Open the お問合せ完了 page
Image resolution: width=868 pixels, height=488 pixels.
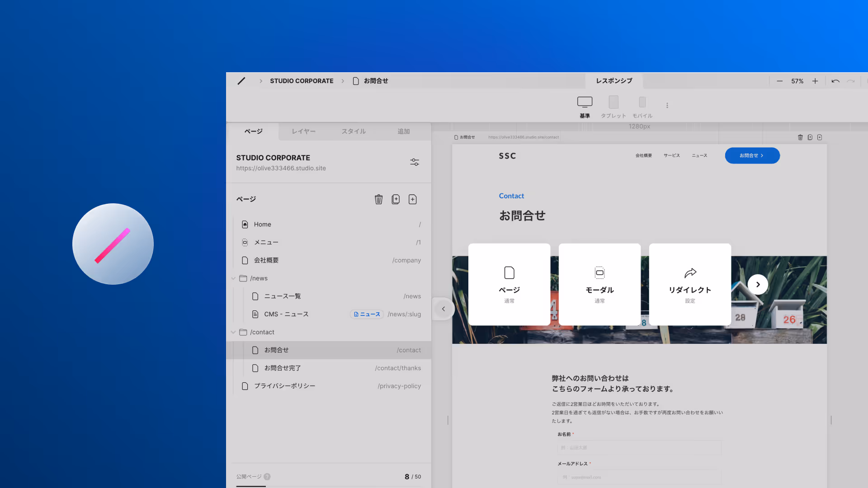pos(283,368)
